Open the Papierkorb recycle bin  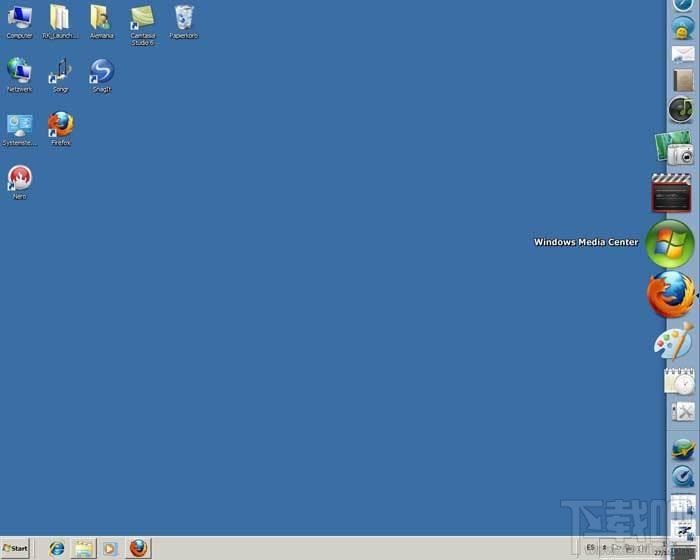pos(183,22)
